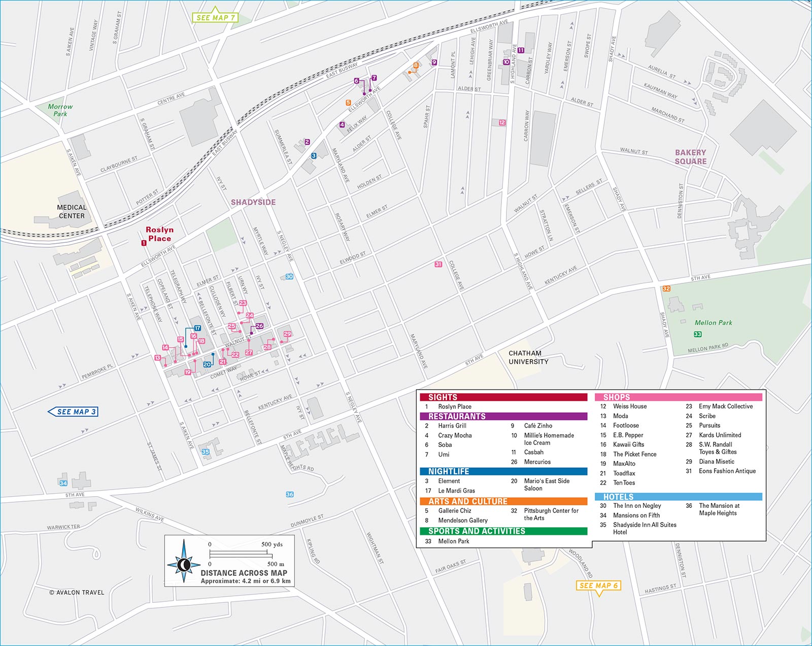Click the SEE MAP 7 pointer
The width and height of the screenshot is (812, 646).
(215, 17)
